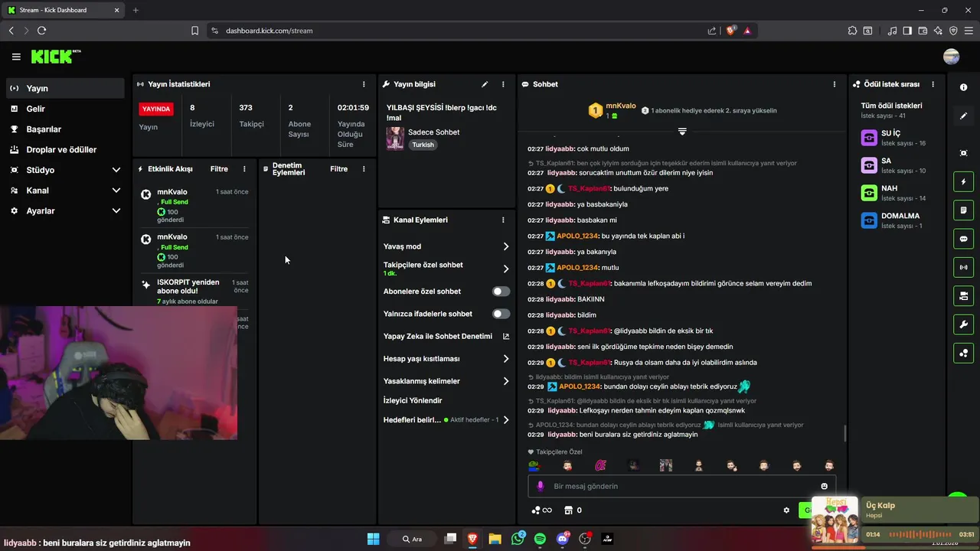Screen dimensions: 980x551
Task: Click the channel points icon in right toolbar
Action: (963, 353)
